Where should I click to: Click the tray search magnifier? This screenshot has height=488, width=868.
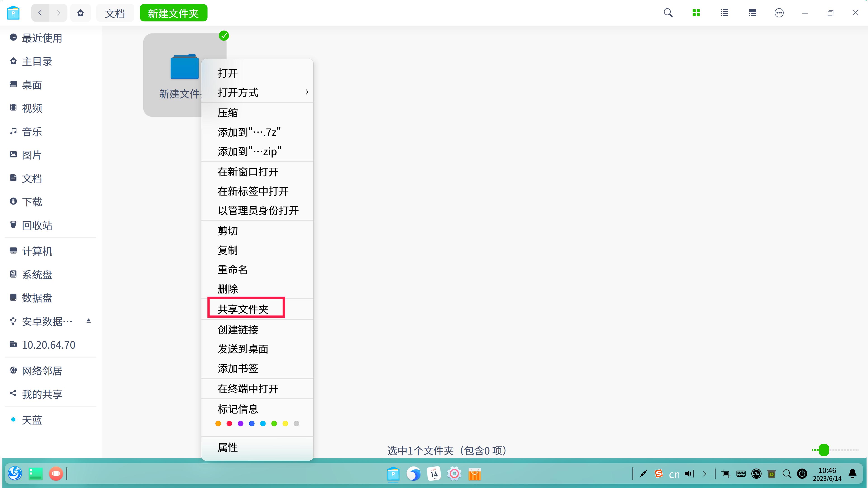[x=787, y=474]
